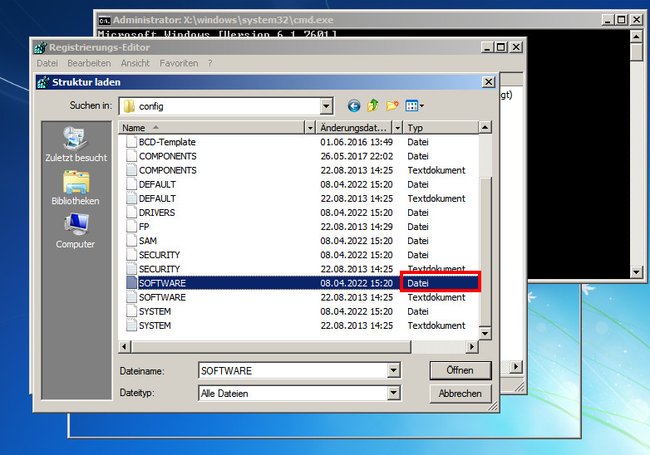Image resolution: width=650 pixels, height=455 pixels.
Task: Open the Dateityp Alle Dateien dropdown
Action: [x=394, y=393]
